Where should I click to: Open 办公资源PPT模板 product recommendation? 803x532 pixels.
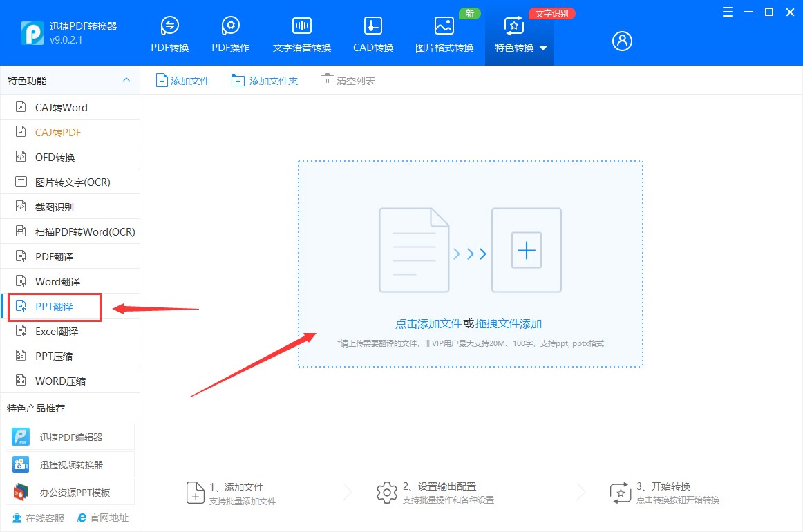(x=70, y=492)
